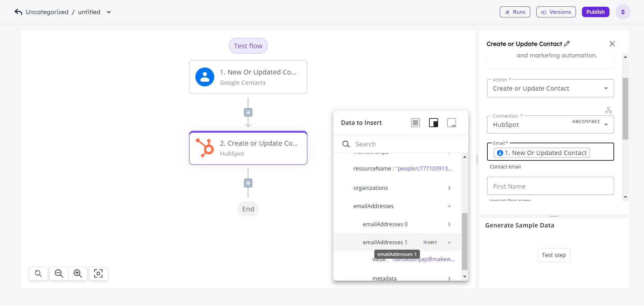This screenshot has height=306, width=644.
Task: Minimize Data to Insert panel
Action: [451, 123]
